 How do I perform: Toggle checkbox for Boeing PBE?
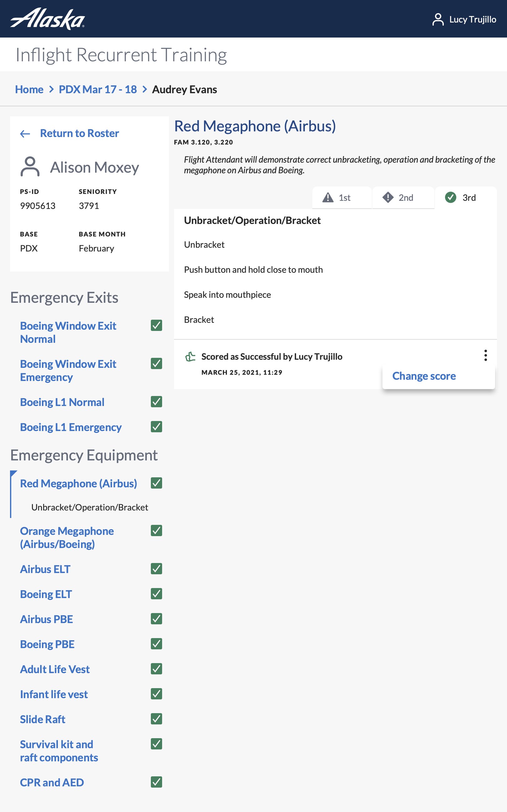156,644
